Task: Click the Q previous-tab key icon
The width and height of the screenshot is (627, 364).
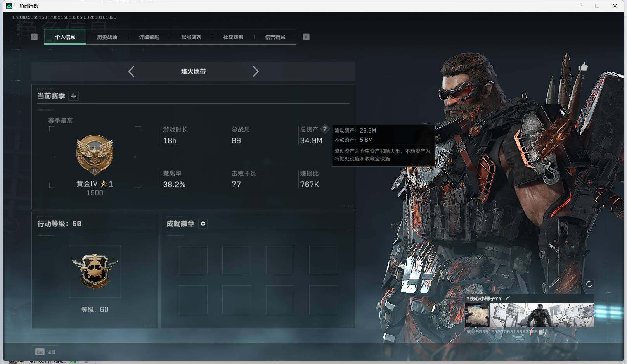Action: (x=34, y=37)
